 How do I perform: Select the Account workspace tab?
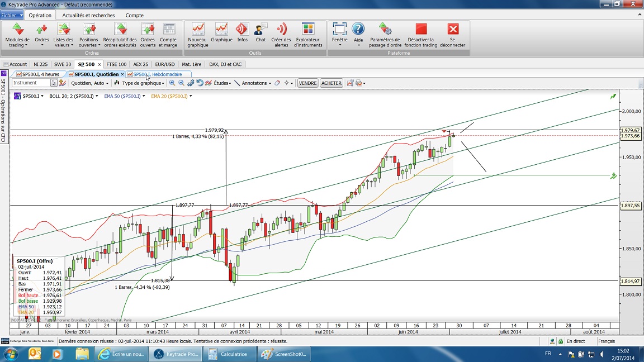16,64
